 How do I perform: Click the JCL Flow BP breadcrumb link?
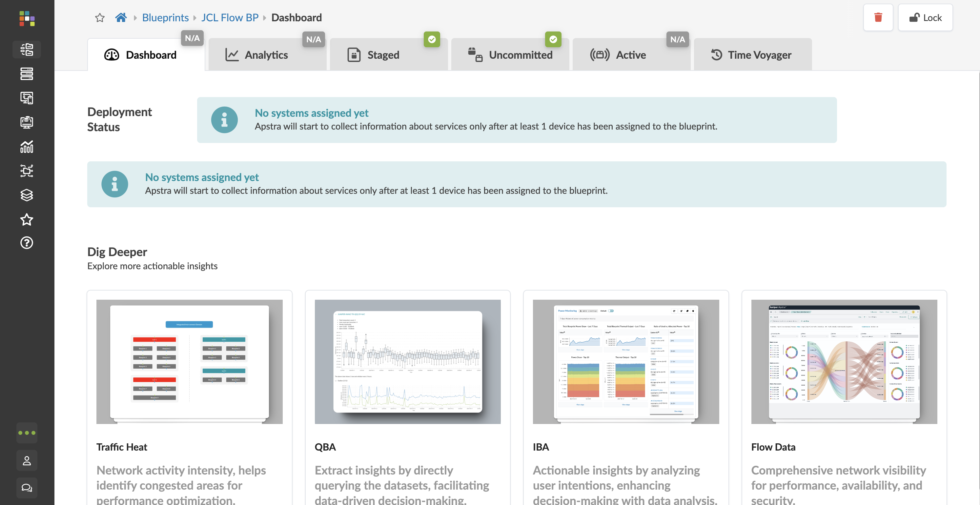(x=229, y=17)
